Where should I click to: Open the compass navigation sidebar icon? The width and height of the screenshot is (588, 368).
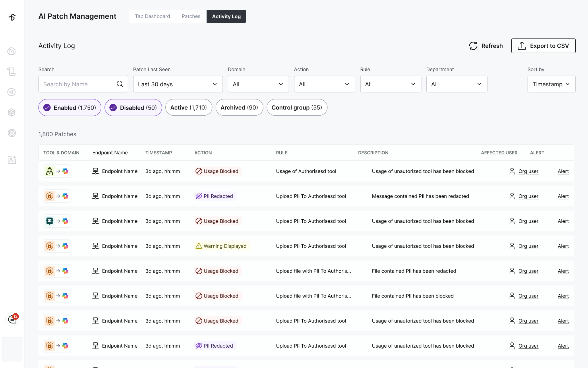(x=11, y=92)
